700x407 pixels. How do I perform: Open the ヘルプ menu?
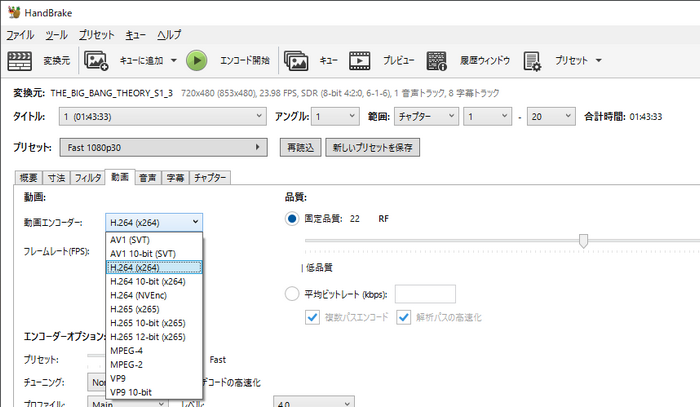pos(169,35)
